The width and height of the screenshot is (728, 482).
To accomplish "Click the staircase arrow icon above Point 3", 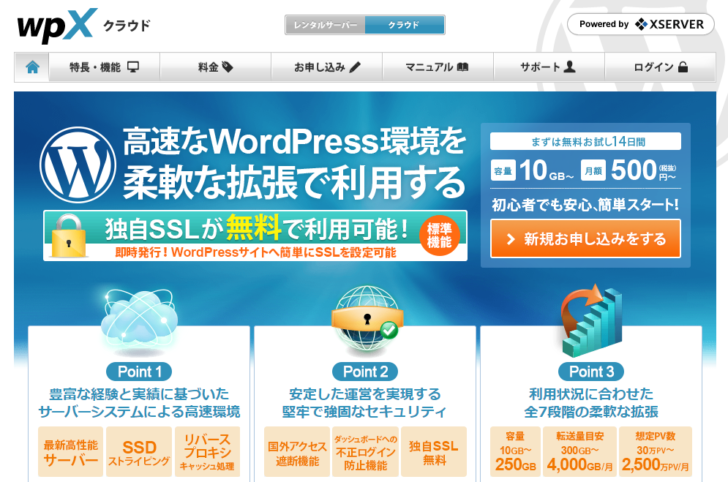I will click(591, 320).
